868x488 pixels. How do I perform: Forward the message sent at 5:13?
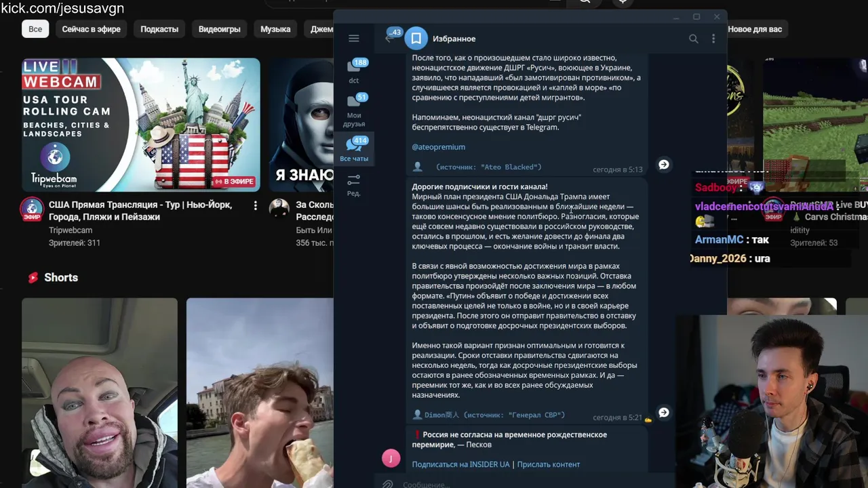[664, 165]
